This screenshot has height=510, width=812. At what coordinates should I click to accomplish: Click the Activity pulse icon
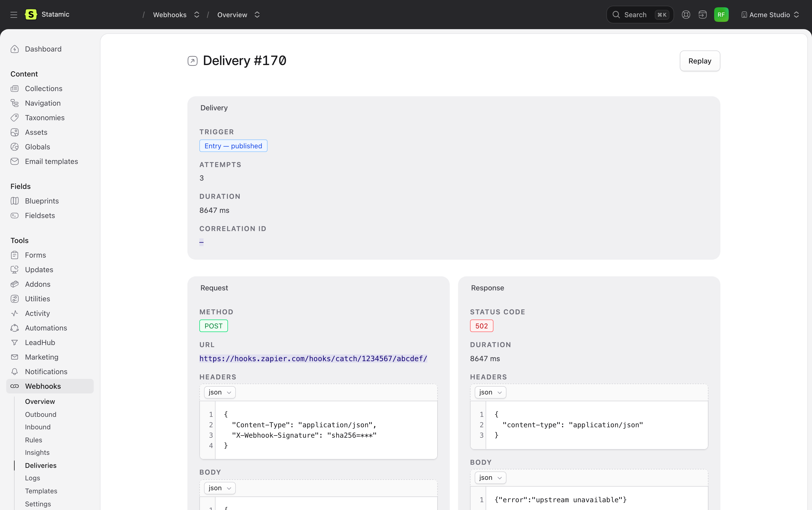pyautogui.click(x=15, y=314)
